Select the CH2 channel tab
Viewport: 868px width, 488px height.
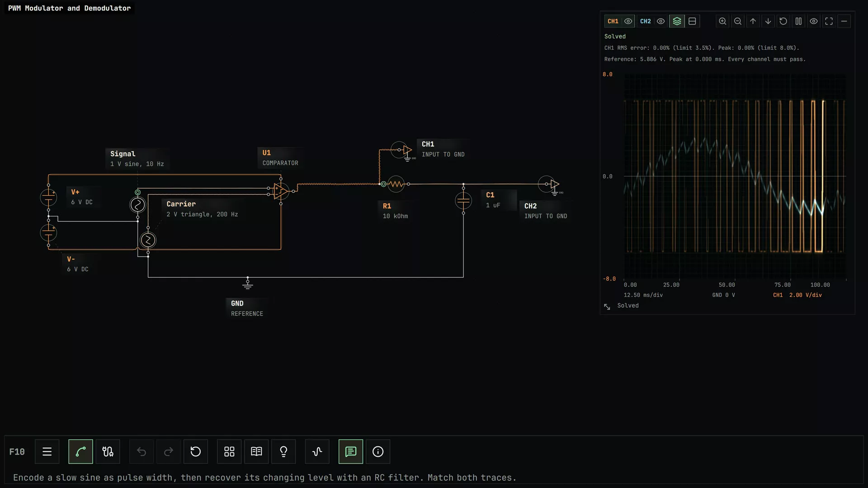coord(645,21)
